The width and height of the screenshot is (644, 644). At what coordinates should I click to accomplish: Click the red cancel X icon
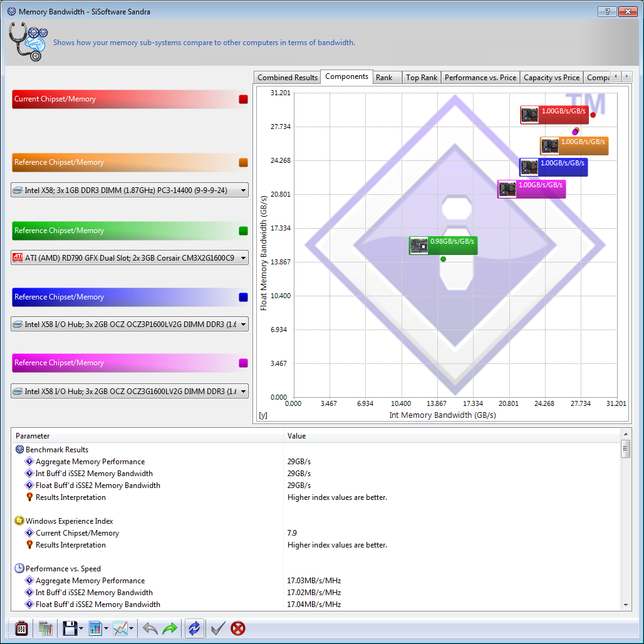[x=238, y=628]
